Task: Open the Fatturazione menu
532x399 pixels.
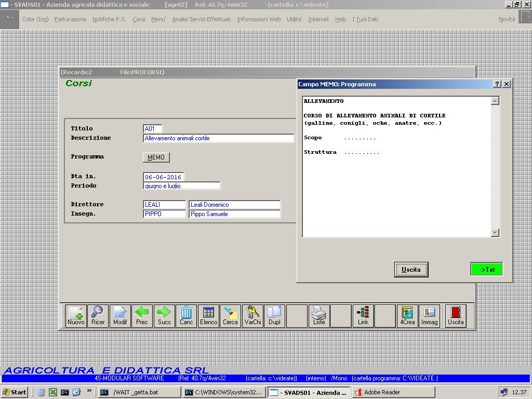Action: pos(71,19)
